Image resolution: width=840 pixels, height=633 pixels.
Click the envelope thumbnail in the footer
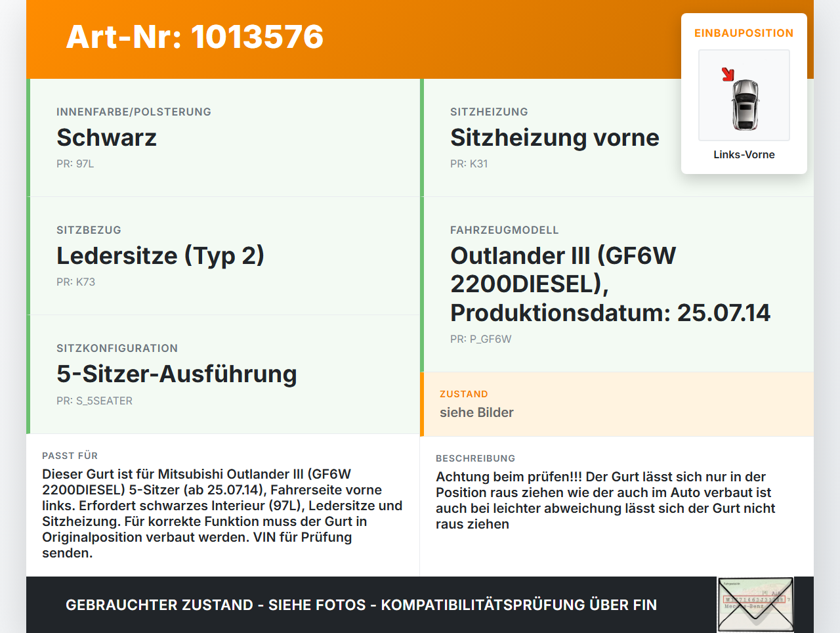click(x=756, y=605)
